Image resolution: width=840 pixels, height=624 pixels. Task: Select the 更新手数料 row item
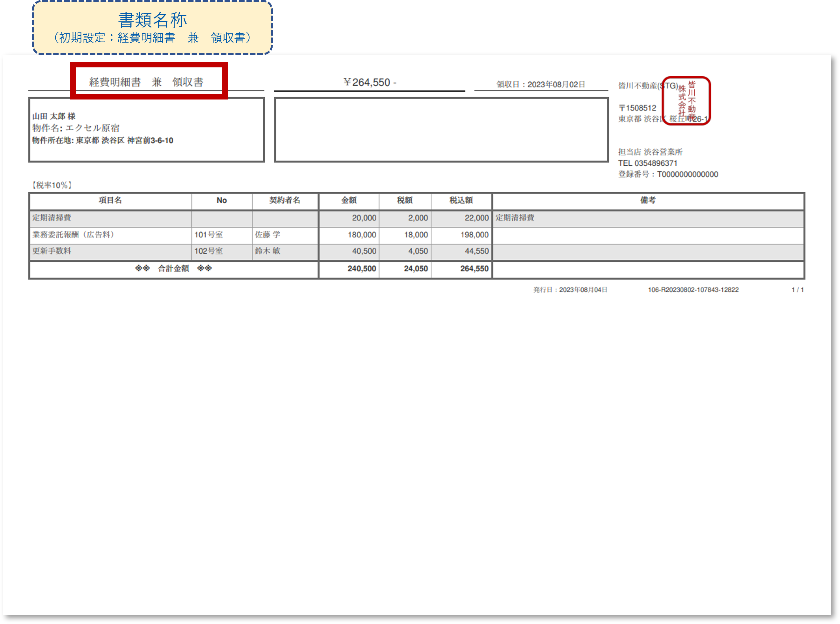pyautogui.click(x=52, y=251)
